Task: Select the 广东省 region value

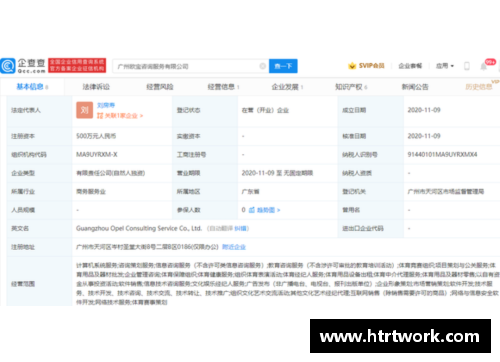Action: (x=250, y=192)
